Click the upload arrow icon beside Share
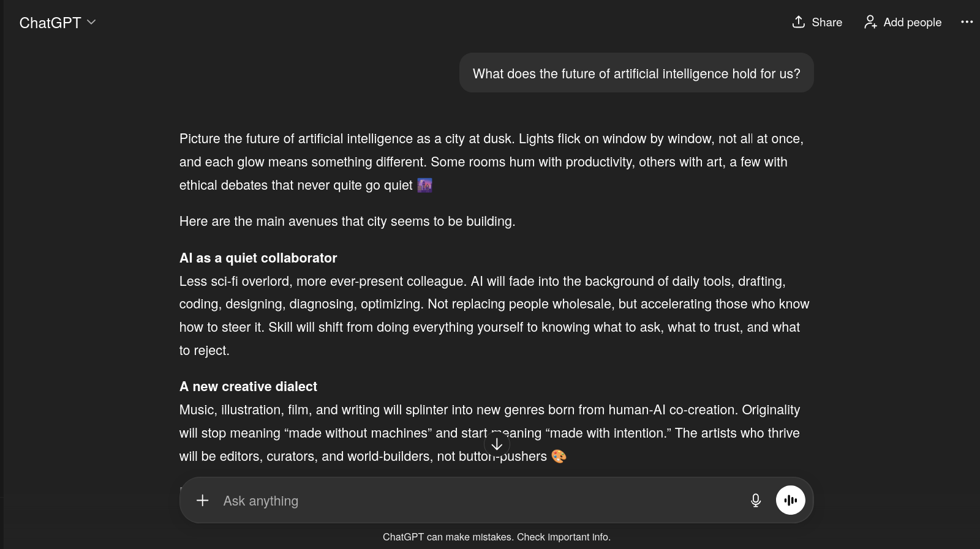 pyautogui.click(x=799, y=22)
